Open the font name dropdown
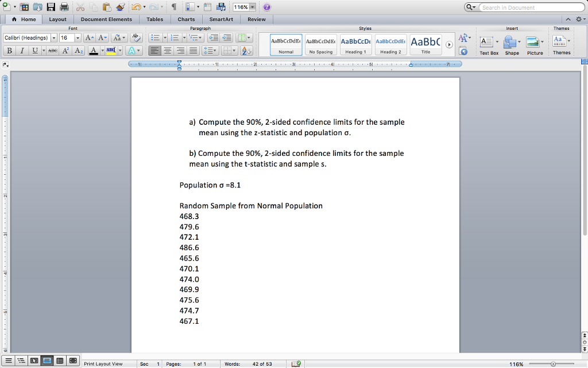 click(x=54, y=38)
